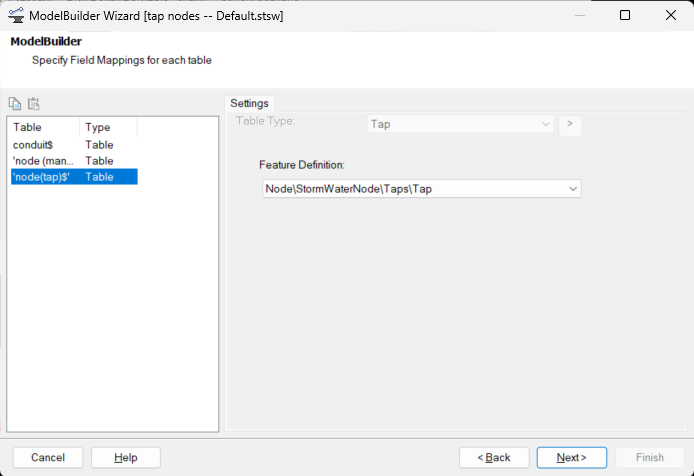The height and width of the screenshot is (476, 694).
Task: Click the Type column header
Action: pyautogui.click(x=108, y=127)
